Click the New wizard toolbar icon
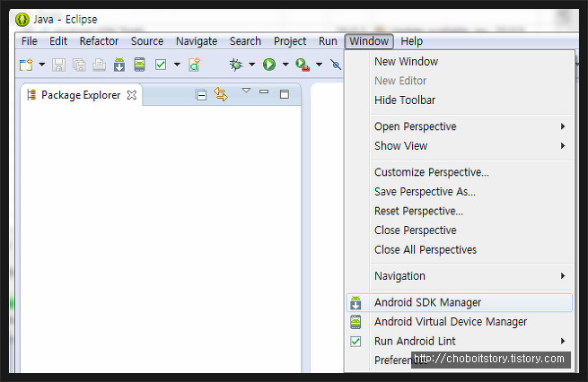This screenshot has height=382, width=588. 26,65
